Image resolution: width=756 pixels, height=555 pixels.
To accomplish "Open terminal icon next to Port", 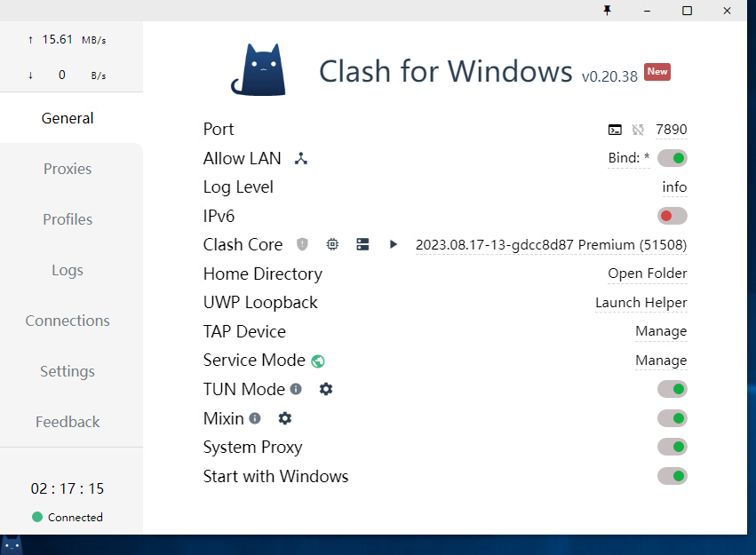I will 615,130.
